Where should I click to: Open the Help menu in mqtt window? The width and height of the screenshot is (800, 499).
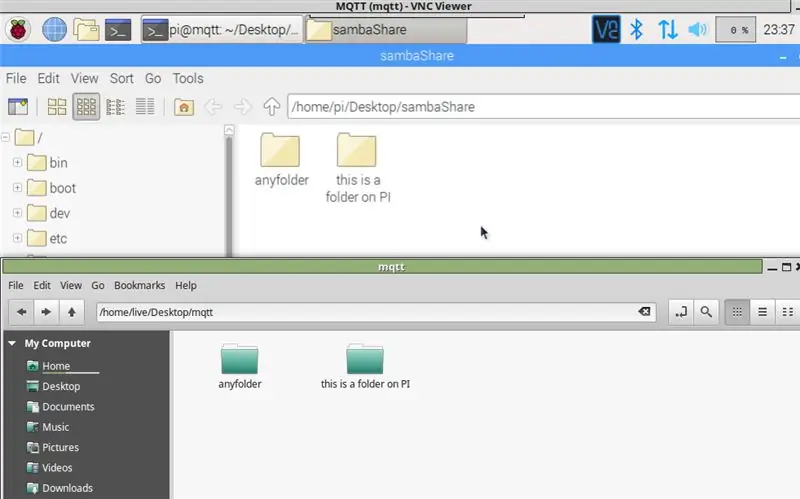point(186,285)
